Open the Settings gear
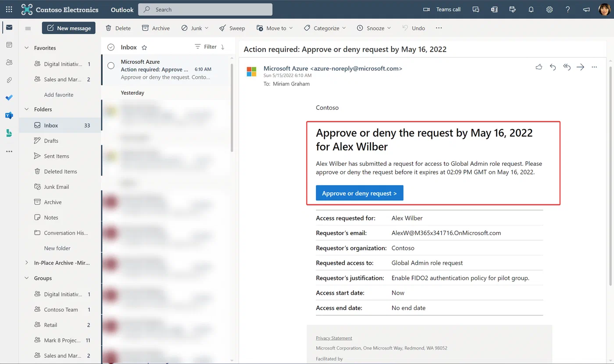The height and width of the screenshot is (364, 614). point(550,9)
